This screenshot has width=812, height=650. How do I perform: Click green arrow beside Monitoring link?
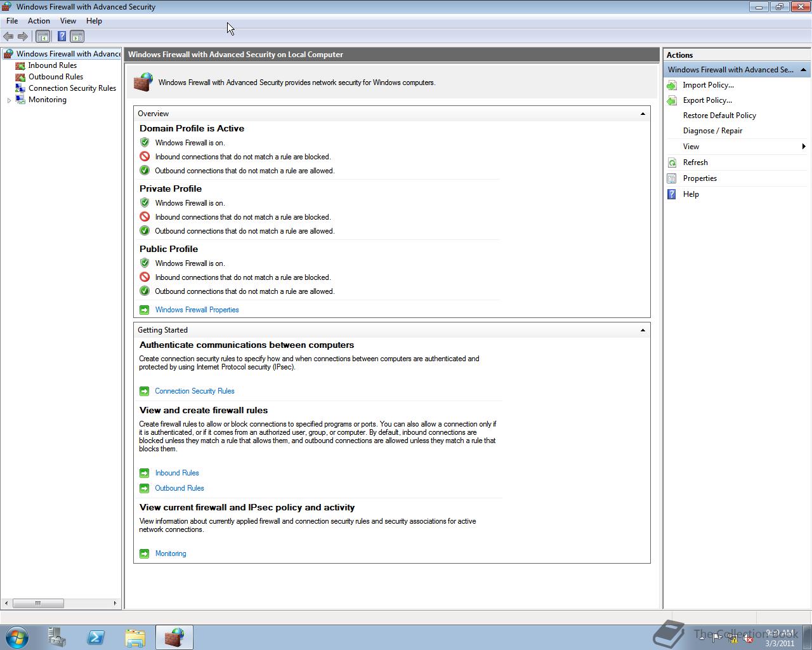(144, 554)
